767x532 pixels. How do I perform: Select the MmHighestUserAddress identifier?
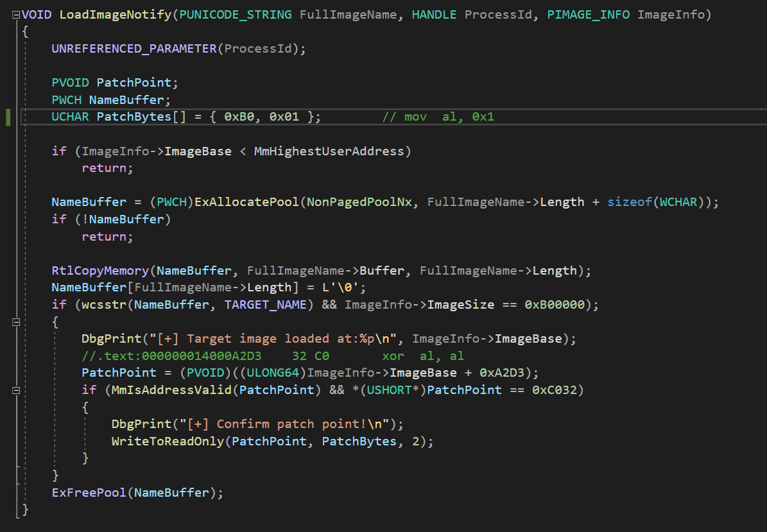(329, 151)
